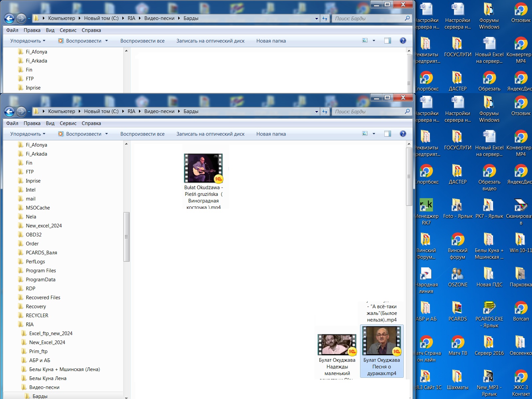
Task: Toggle the preview pane in lower Explorer window
Action: pyautogui.click(x=387, y=134)
